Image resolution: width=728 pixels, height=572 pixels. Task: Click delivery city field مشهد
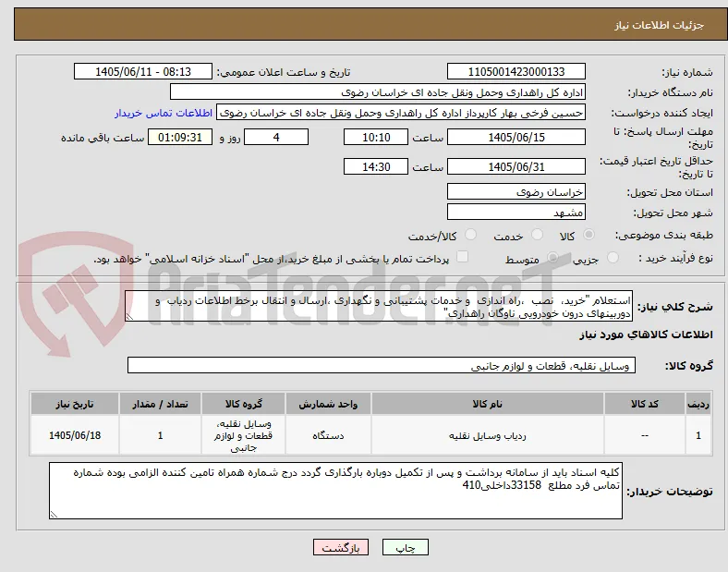click(x=516, y=213)
